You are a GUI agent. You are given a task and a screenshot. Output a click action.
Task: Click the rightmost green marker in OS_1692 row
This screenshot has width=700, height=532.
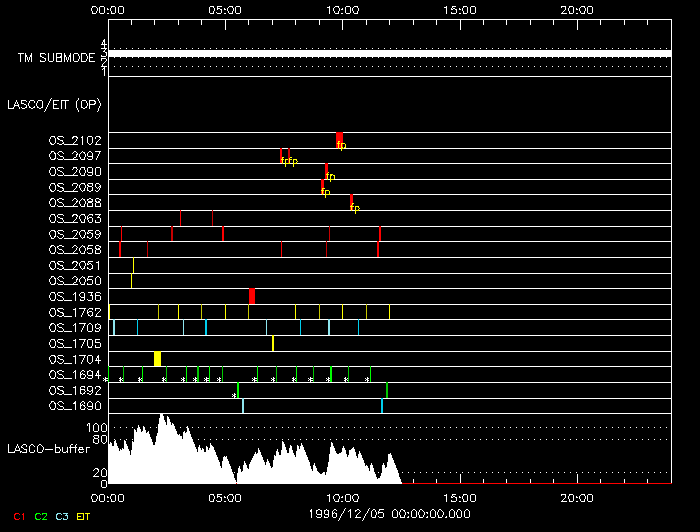387,390
